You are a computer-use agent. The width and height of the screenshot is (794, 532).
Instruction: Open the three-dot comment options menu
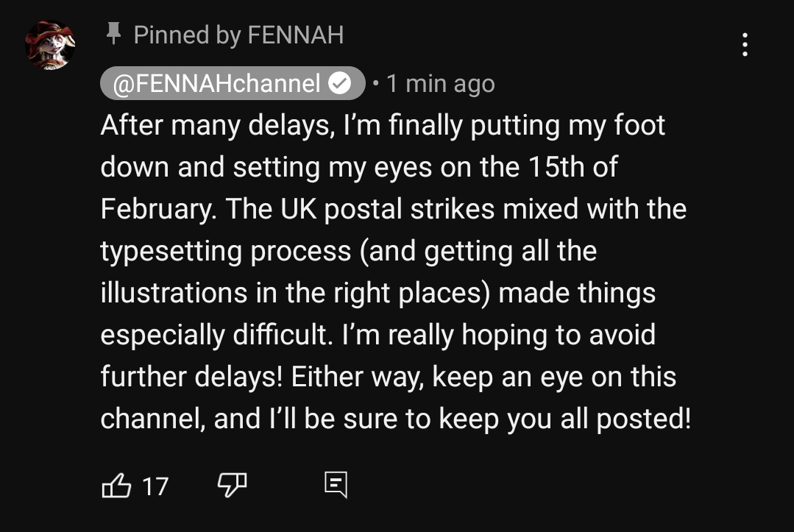click(745, 45)
